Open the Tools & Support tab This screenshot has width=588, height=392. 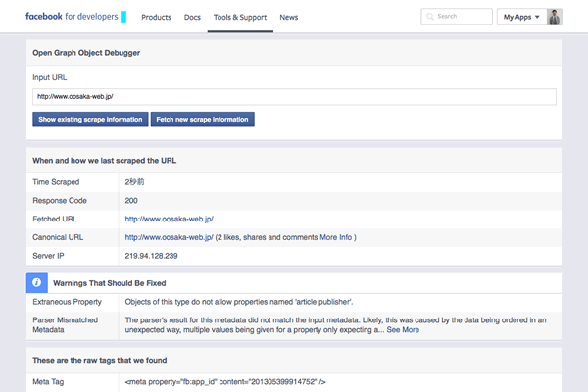240,18
